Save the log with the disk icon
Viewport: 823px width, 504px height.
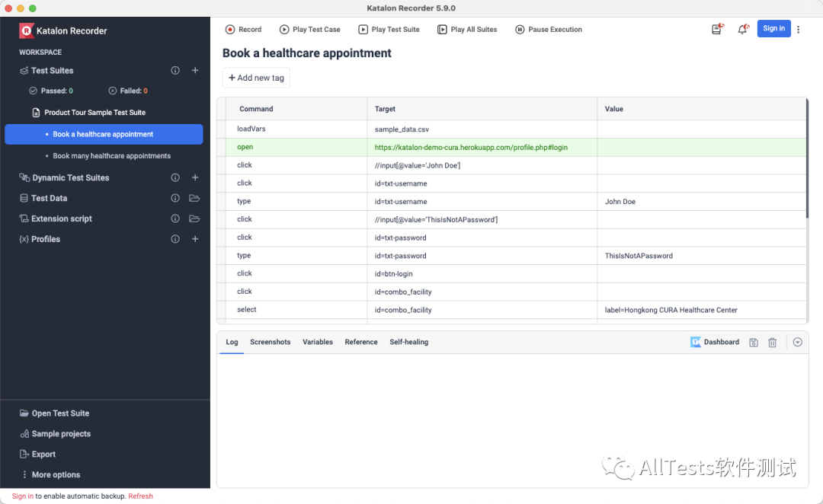point(754,343)
